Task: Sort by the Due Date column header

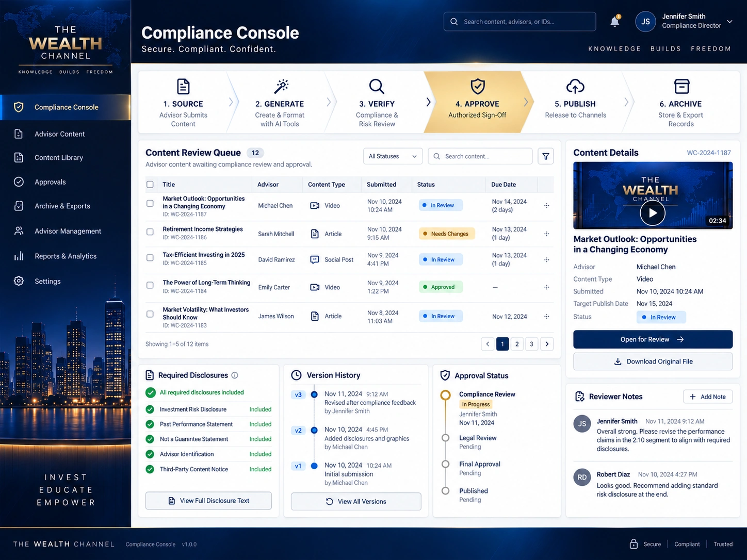Action: 504,185
